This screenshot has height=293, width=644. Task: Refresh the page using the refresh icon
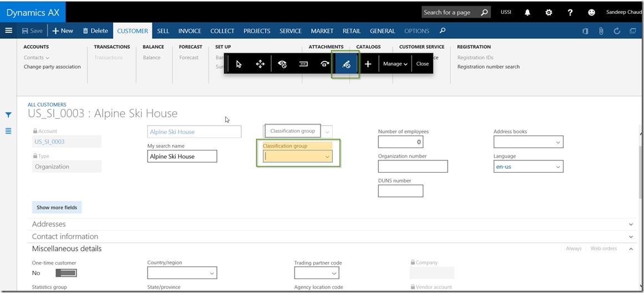point(617,31)
